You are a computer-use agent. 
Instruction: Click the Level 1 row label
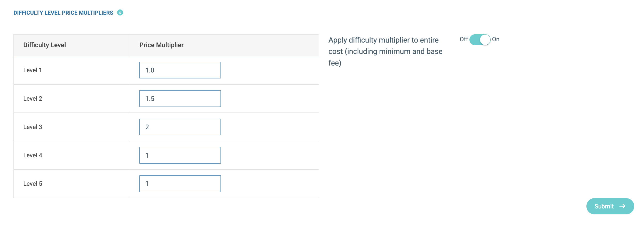(x=33, y=70)
